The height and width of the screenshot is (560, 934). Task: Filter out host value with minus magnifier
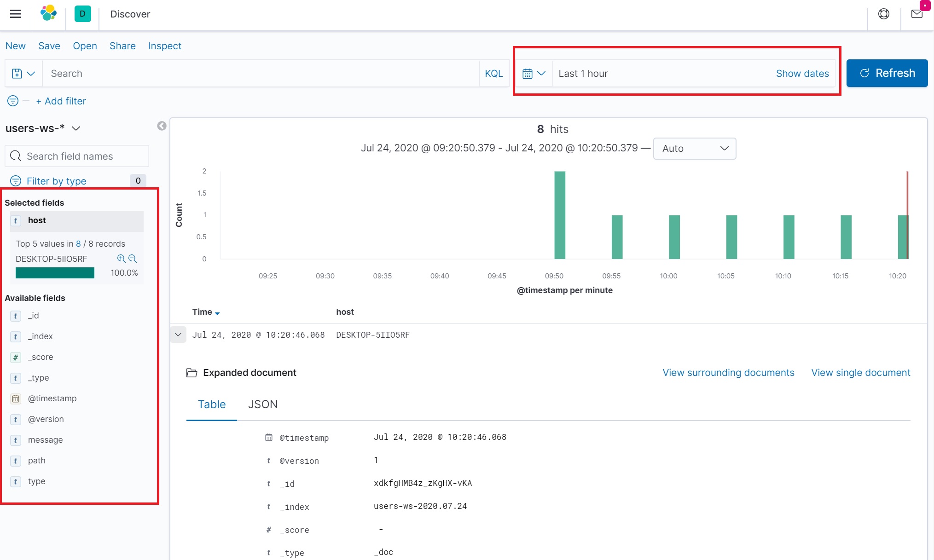133,259
